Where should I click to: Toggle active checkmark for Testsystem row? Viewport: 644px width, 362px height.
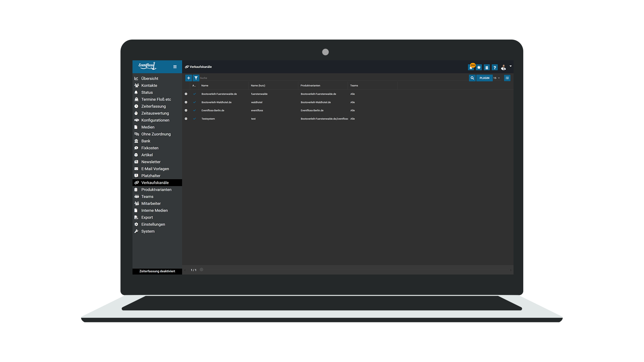194,119
